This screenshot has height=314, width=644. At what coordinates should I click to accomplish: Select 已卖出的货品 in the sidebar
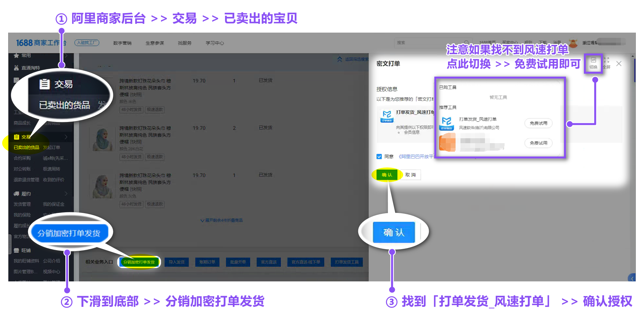point(26,147)
